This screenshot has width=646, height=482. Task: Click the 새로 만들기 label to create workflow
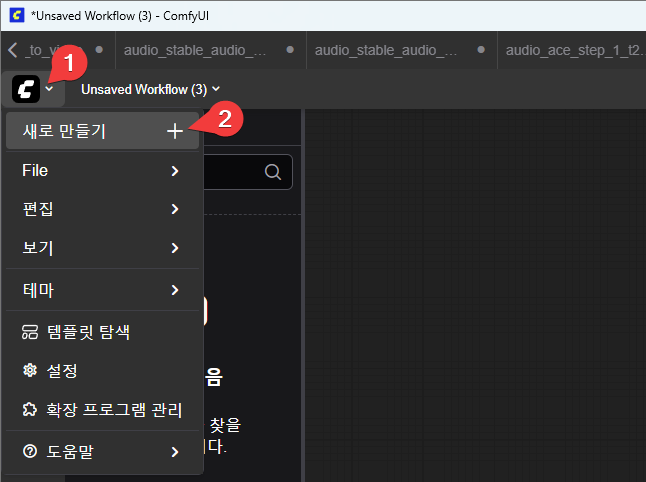point(64,131)
